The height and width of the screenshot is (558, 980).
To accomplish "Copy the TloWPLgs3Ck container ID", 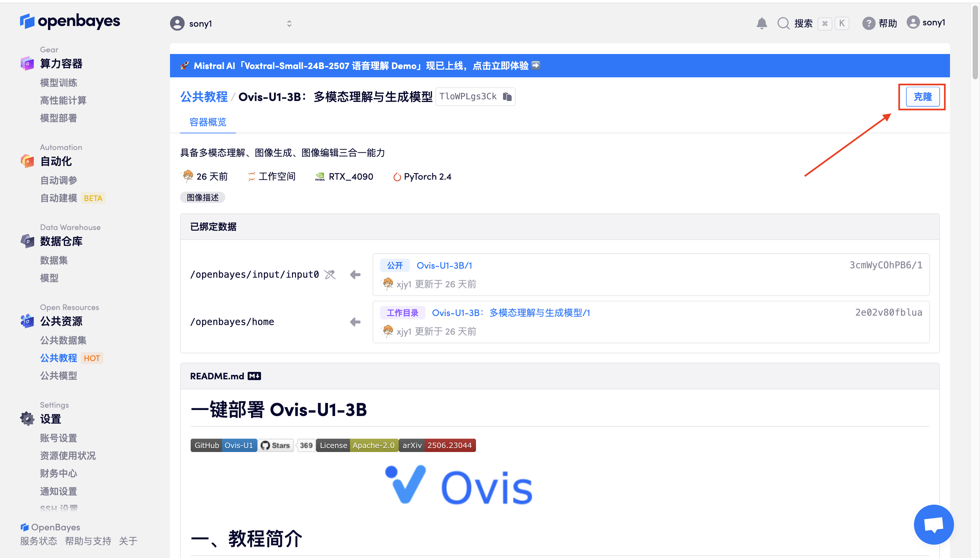I will tap(507, 97).
